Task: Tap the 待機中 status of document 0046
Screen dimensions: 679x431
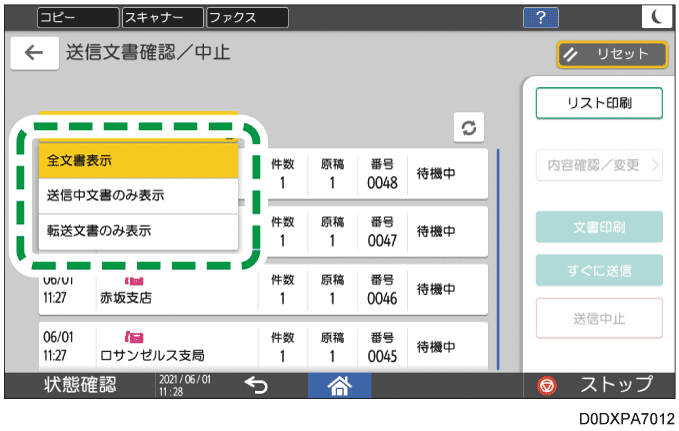Action: click(x=436, y=289)
